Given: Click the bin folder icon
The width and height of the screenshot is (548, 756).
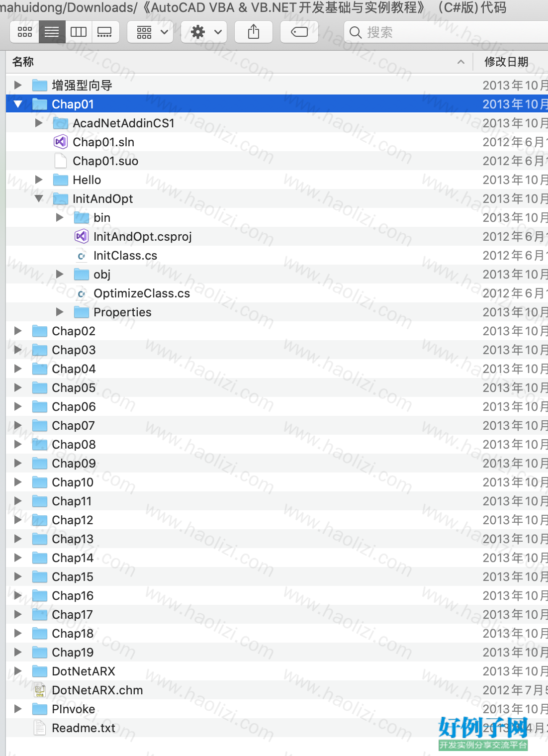Looking at the screenshot, I should [82, 217].
